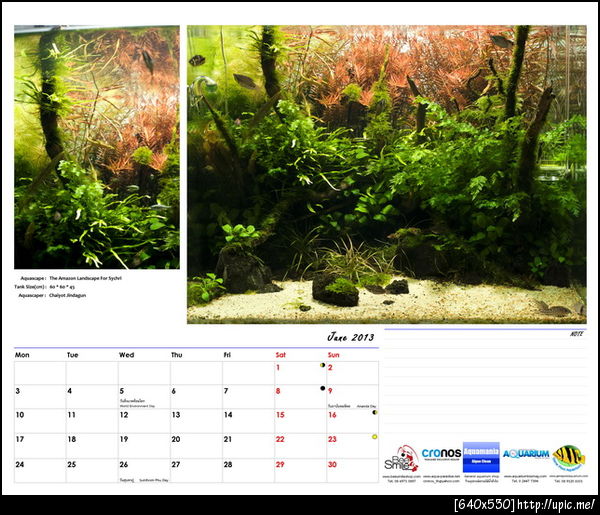Select Thursday June 20
This screenshot has width=600, height=515.
[x=196, y=446]
